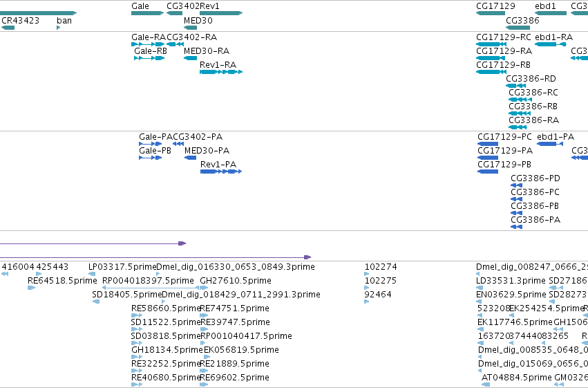Select the MED30-PA protein glyph

191,158
